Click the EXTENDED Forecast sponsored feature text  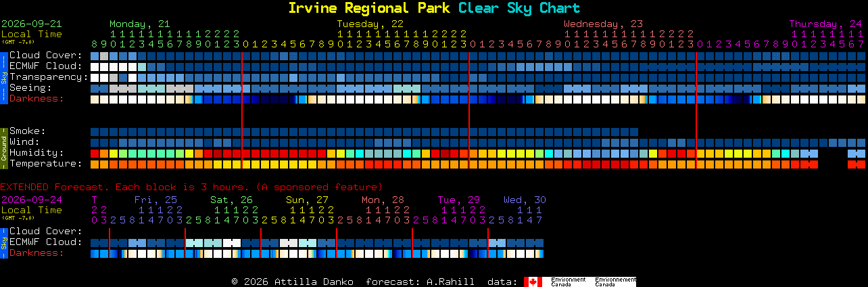pyautogui.click(x=191, y=186)
